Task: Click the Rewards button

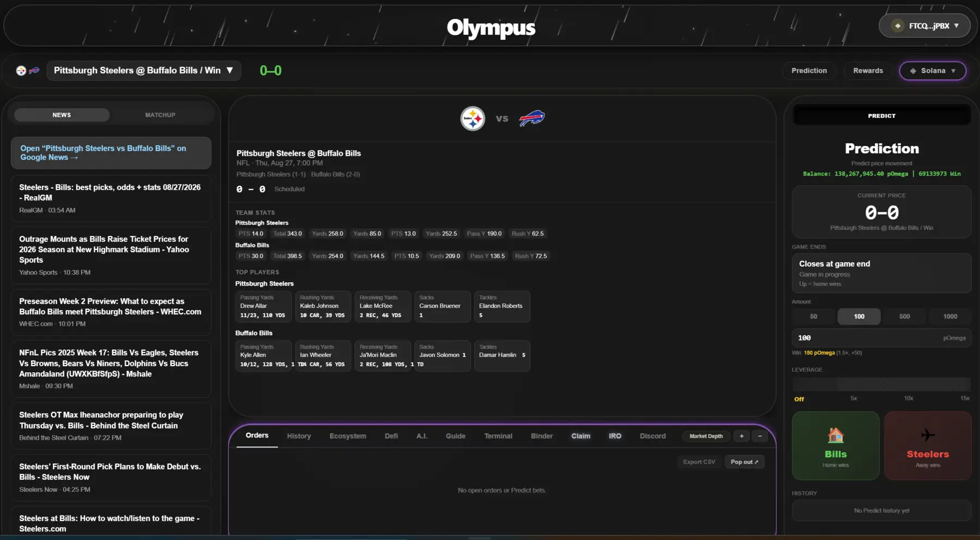Action: click(868, 71)
